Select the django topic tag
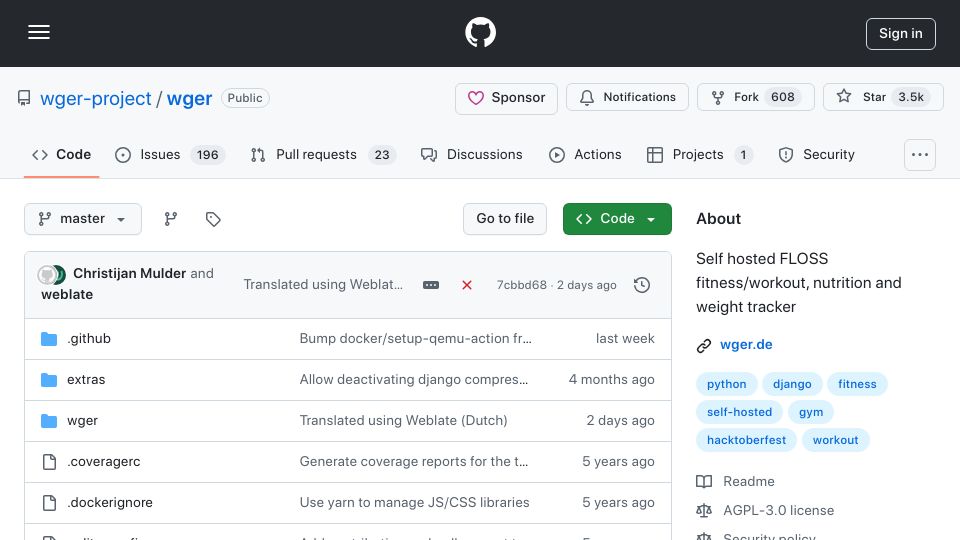 coord(792,384)
